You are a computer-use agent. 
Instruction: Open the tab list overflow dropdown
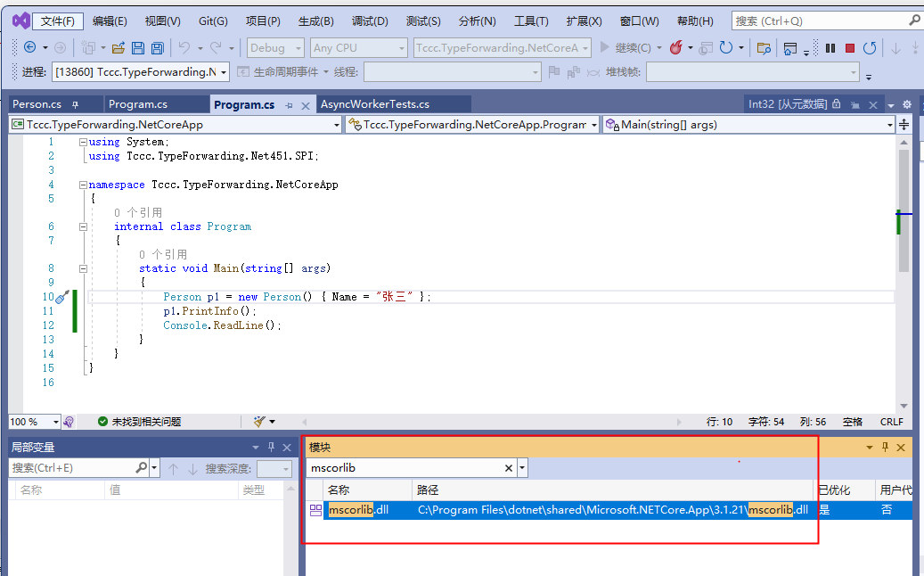tap(891, 105)
